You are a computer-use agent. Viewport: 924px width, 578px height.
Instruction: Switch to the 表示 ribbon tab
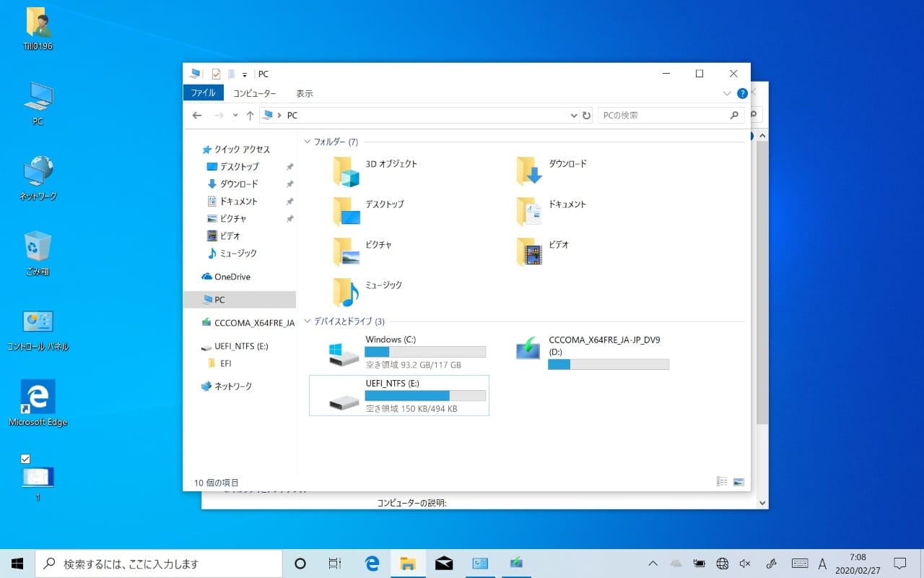click(304, 93)
